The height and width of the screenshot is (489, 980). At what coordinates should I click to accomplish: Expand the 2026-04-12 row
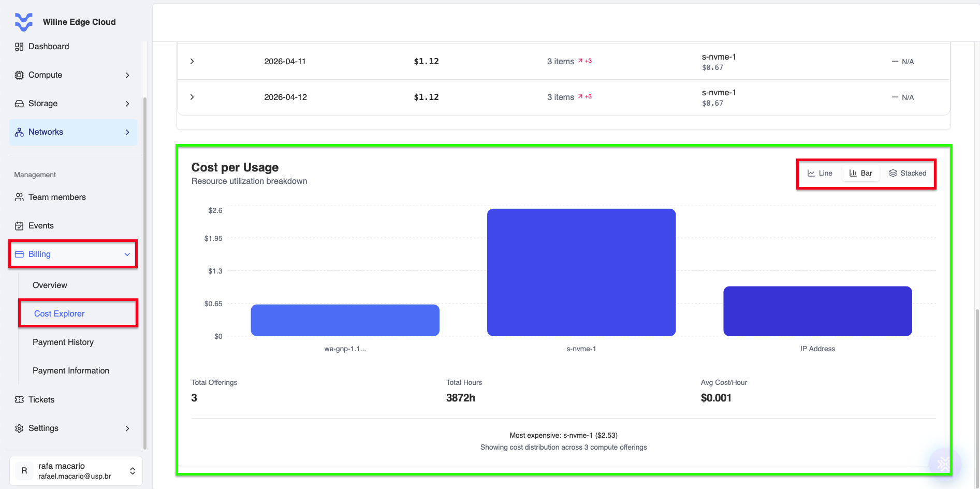(x=192, y=97)
